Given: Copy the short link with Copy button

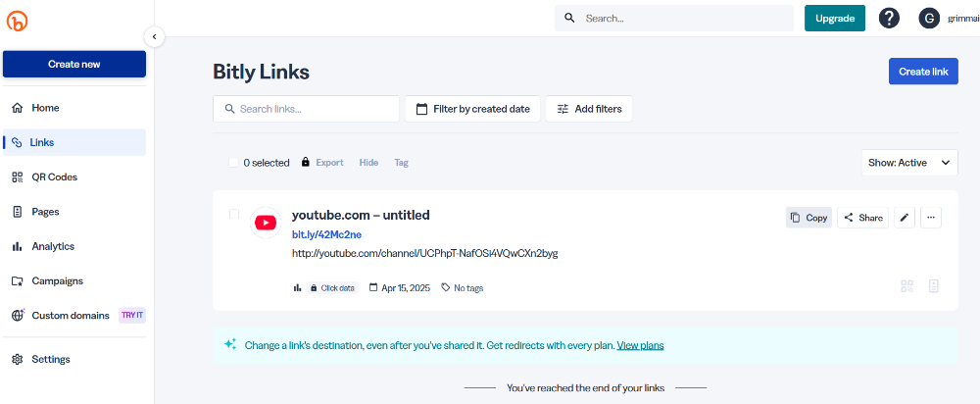Looking at the screenshot, I should 808,218.
